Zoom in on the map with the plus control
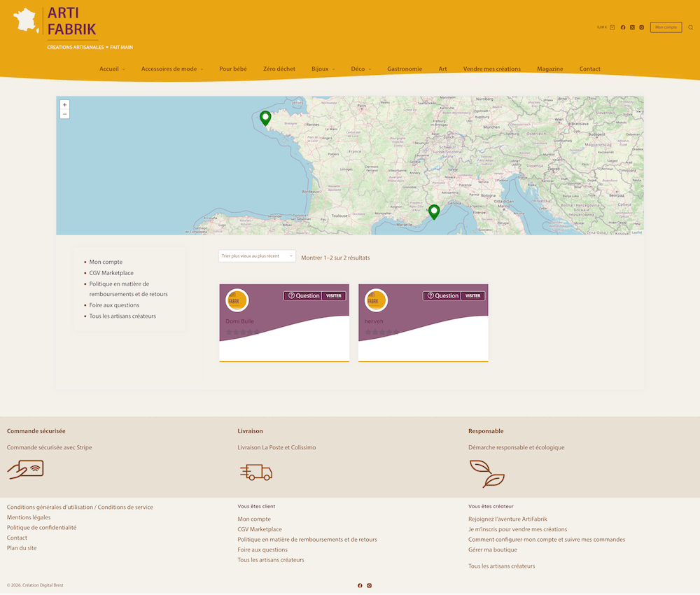 [64, 104]
